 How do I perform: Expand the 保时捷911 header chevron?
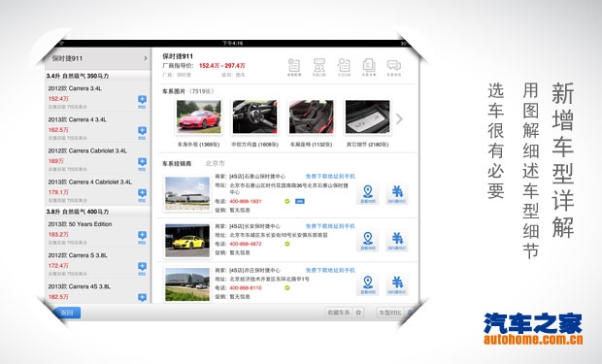146,58
